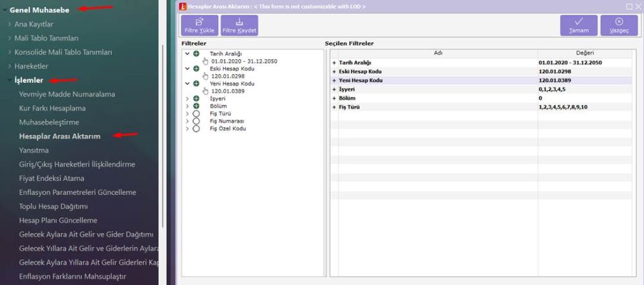Expand the Fiş Özel Kodu filter node
Image resolution: width=644 pixels, height=285 pixels.
coord(187,129)
